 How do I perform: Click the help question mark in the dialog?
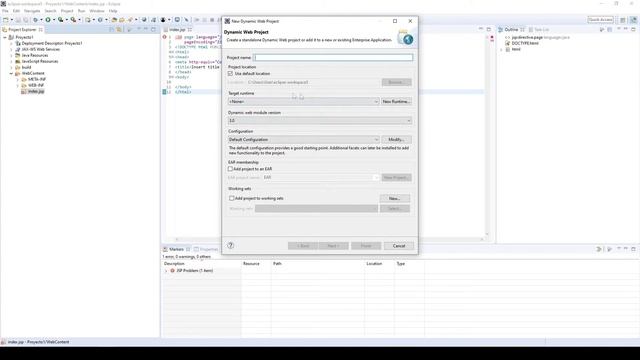tap(231, 245)
